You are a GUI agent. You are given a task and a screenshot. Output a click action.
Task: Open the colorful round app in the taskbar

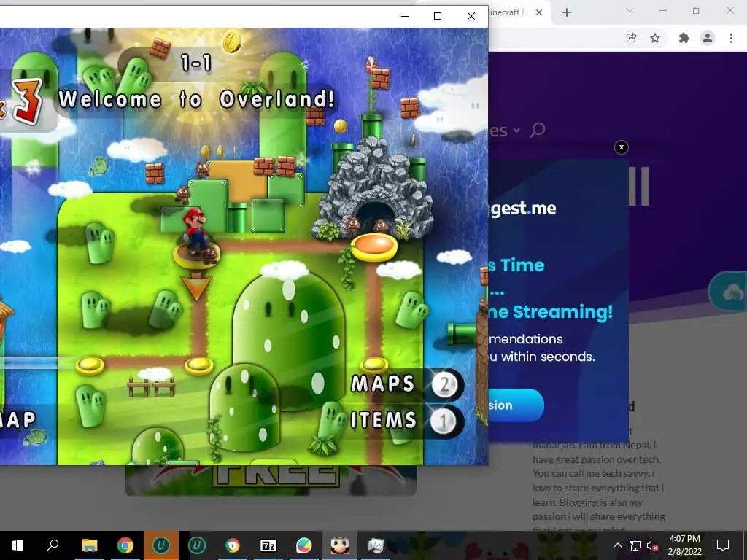(304, 545)
